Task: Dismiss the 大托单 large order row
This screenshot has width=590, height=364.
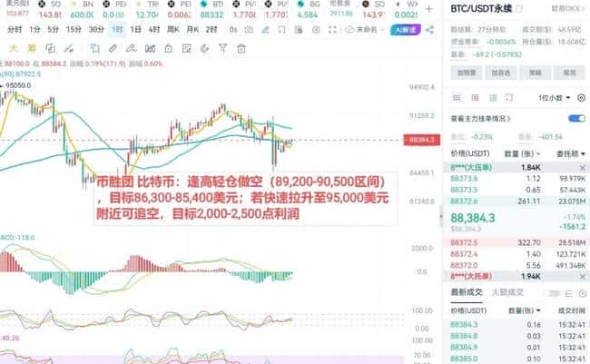Action: coord(583,277)
